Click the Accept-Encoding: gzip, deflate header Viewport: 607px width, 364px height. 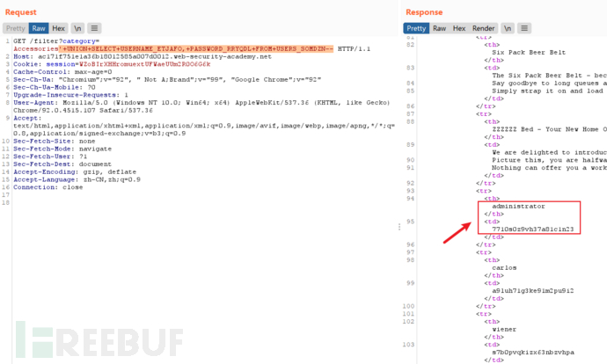tap(75, 172)
